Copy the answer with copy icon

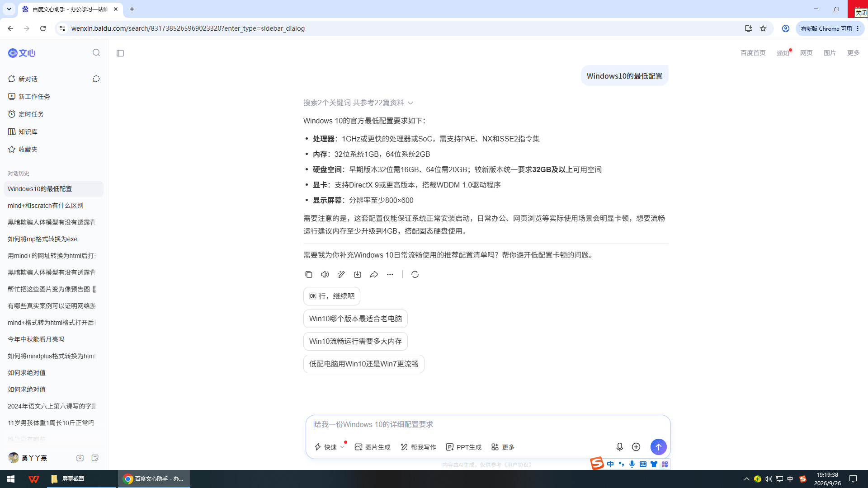[309, 274]
